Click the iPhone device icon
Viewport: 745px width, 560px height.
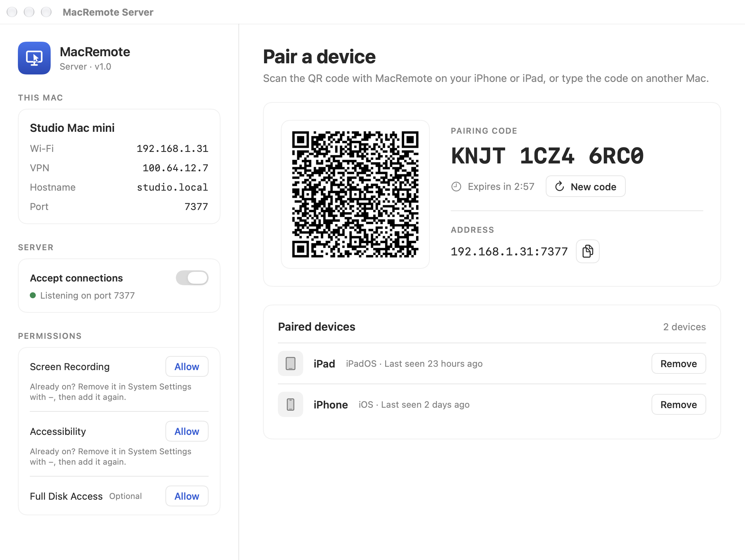pyautogui.click(x=291, y=404)
